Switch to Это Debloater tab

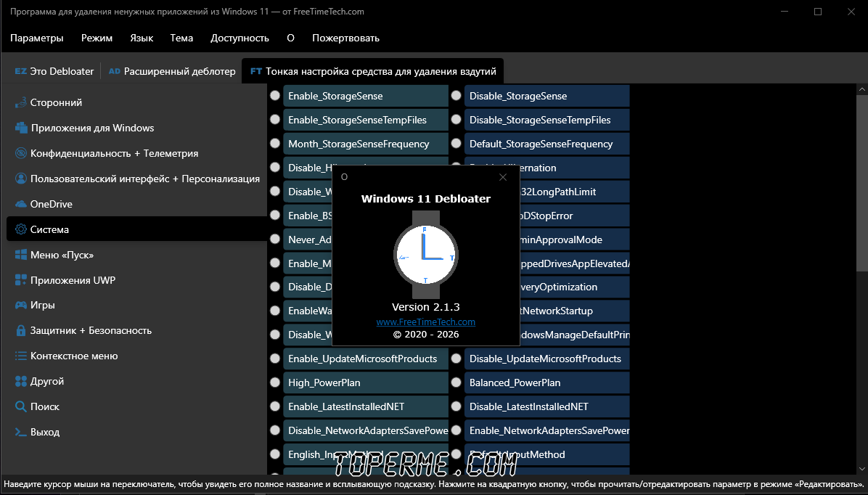pos(54,71)
